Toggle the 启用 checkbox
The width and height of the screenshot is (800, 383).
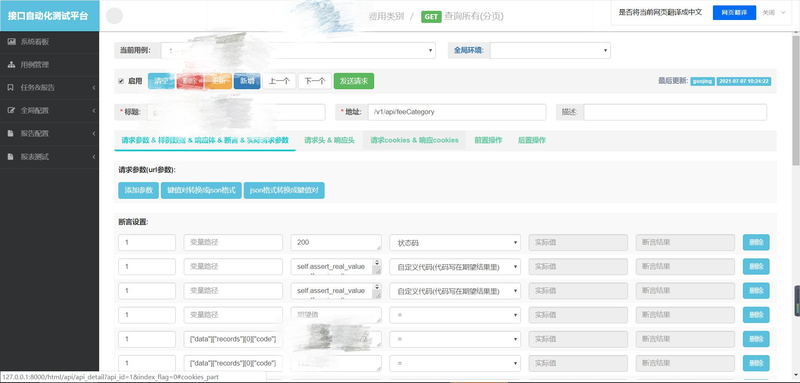coord(121,81)
